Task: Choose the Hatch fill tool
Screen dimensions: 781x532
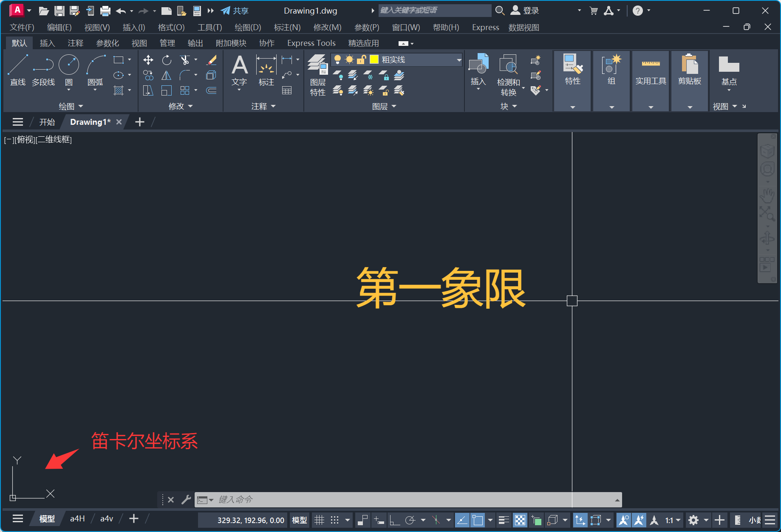Action: pos(119,90)
